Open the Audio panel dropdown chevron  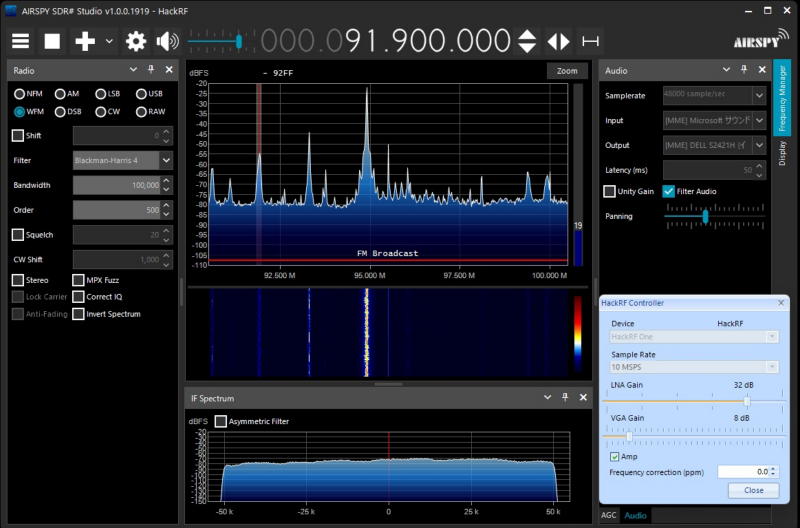click(x=726, y=69)
